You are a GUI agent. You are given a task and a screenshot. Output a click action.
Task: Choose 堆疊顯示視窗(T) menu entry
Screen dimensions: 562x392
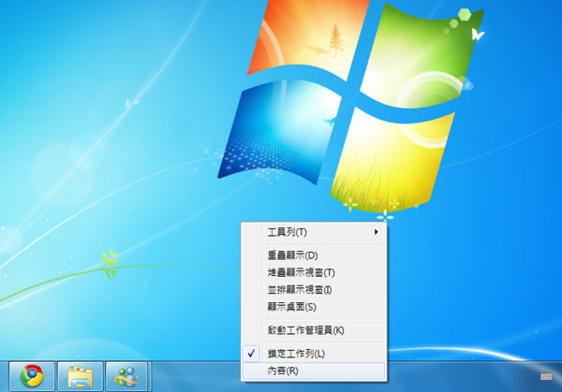[x=314, y=273]
